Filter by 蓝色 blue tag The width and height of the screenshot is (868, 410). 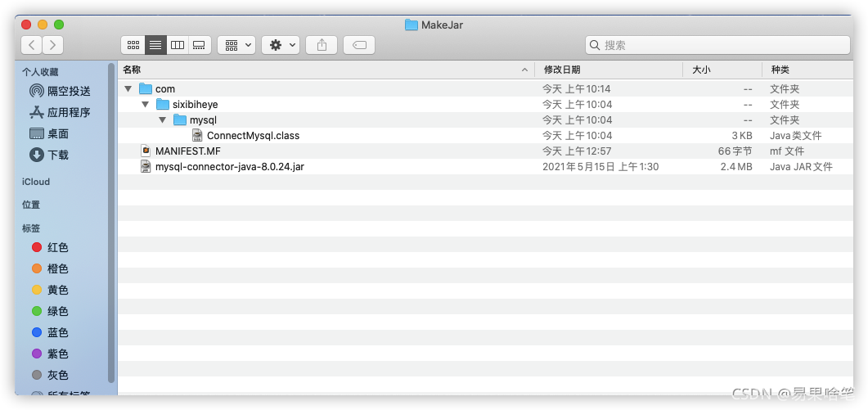click(x=50, y=332)
